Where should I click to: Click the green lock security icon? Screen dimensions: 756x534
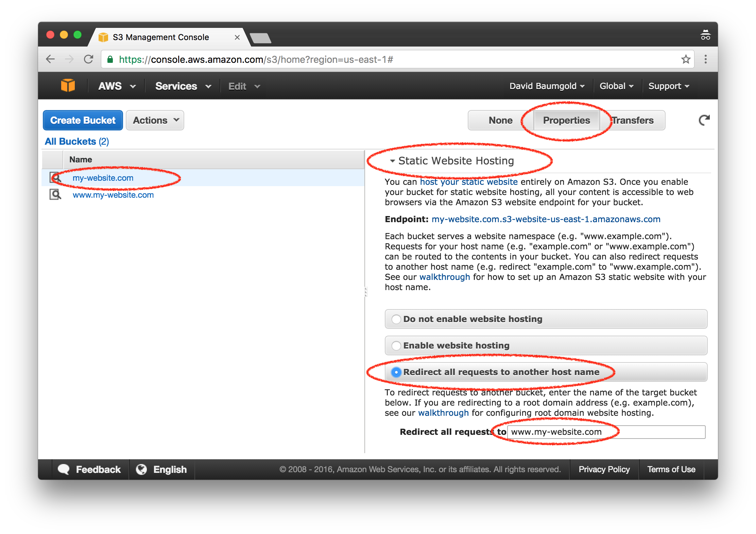click(x=110, y=59)
